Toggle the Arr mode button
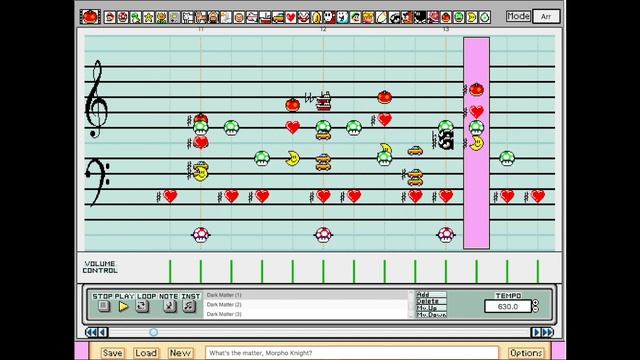 coord(546,16)
